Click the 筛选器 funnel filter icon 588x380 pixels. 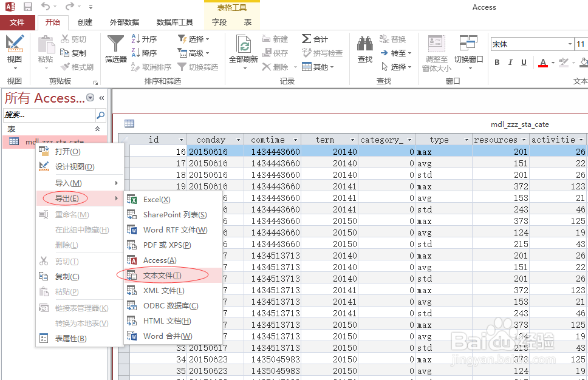point(115,44)
